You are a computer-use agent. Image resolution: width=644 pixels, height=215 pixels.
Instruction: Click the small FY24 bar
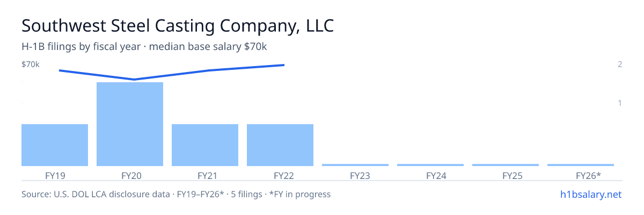(x=430, y=165)
